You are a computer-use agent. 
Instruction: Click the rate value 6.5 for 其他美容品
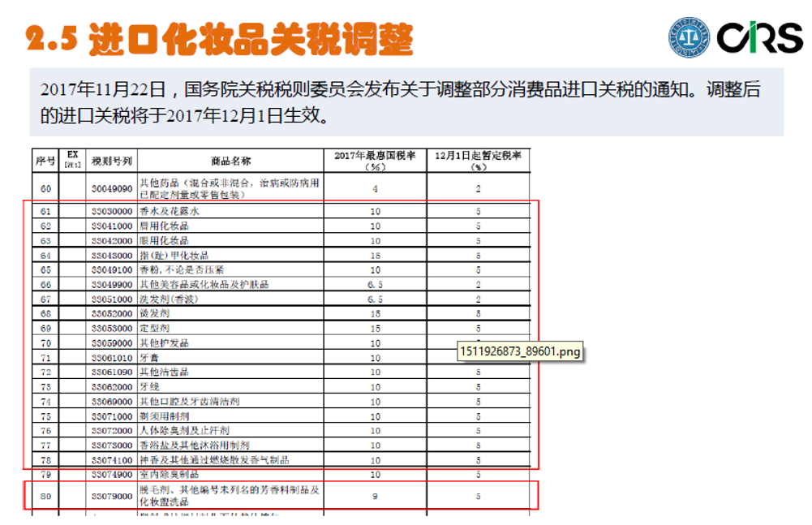(x=374, y=284)
